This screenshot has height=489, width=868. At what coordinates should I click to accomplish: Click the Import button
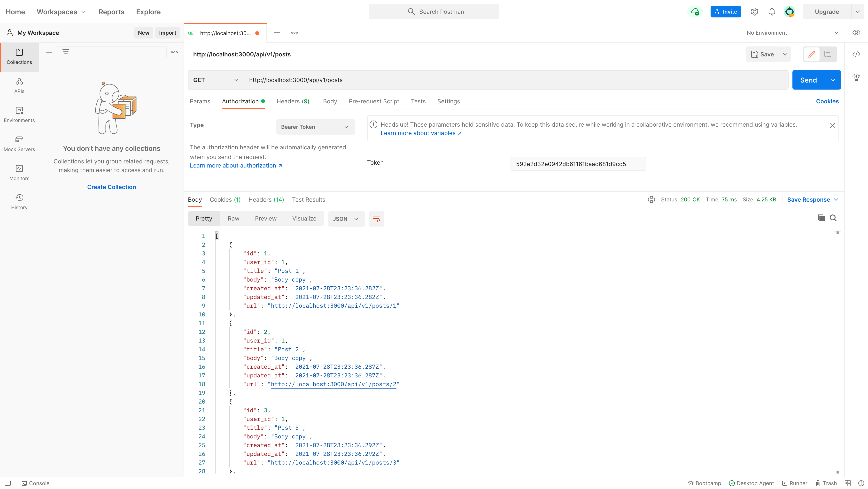point(167,33)
